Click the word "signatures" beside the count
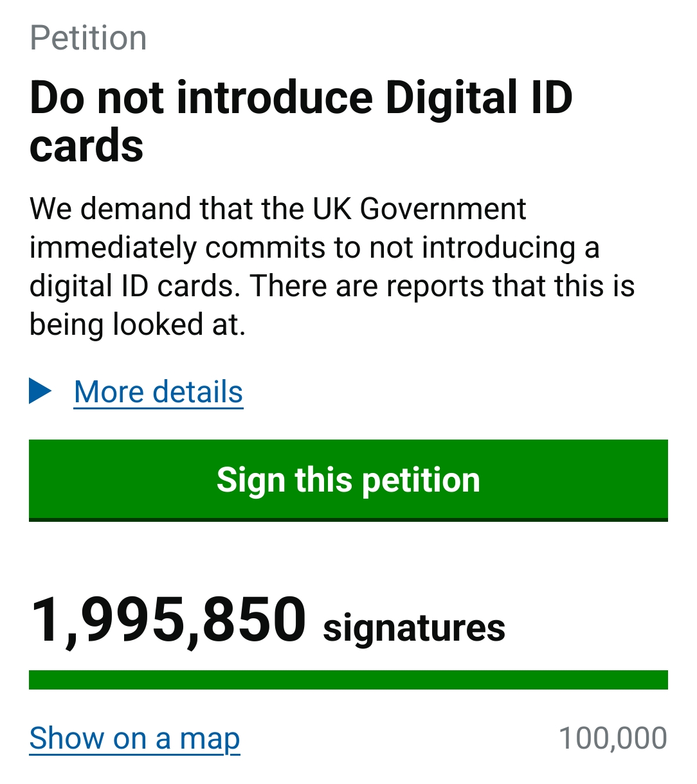 [x=414, y=627]
